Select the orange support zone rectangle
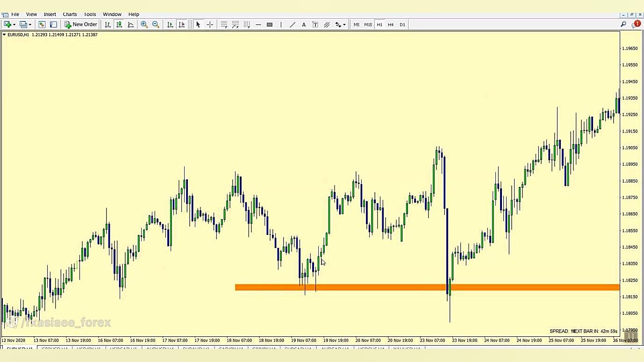 (427, 288)
